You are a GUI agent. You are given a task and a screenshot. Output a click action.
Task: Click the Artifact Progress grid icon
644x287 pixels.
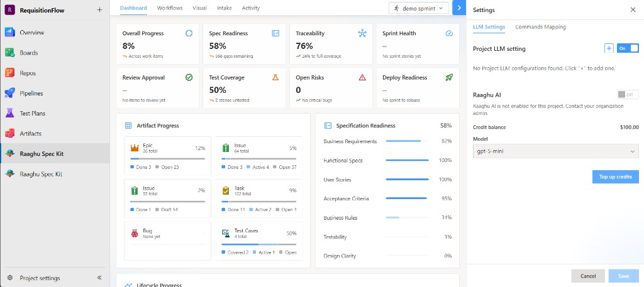pos(128,126)
